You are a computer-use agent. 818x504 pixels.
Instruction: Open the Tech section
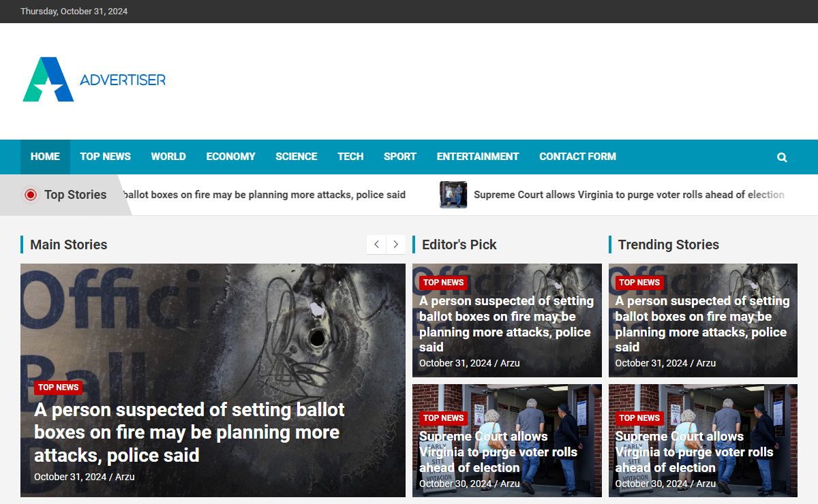350,157
